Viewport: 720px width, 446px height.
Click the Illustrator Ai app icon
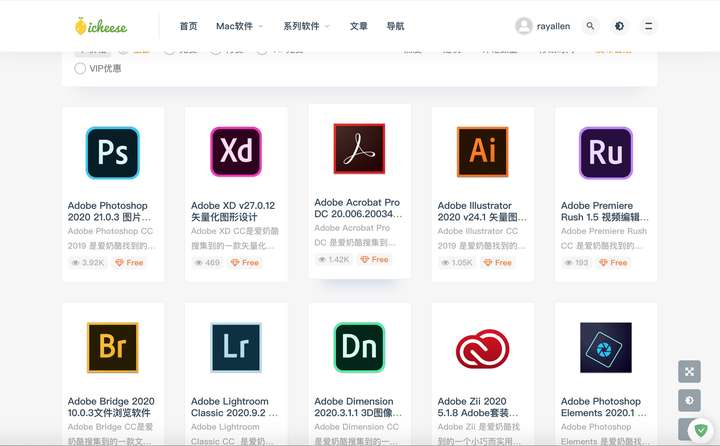[483, 152]
